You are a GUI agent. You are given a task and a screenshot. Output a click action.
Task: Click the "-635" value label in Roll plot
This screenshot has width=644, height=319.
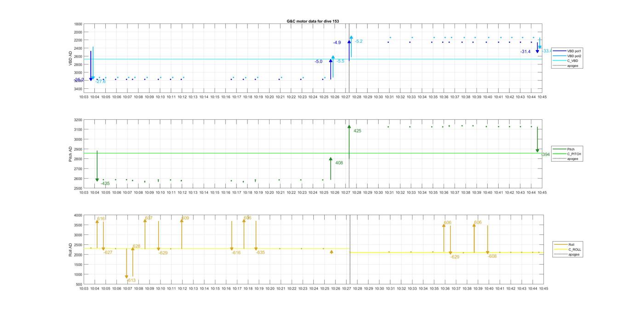click(260, 253)
